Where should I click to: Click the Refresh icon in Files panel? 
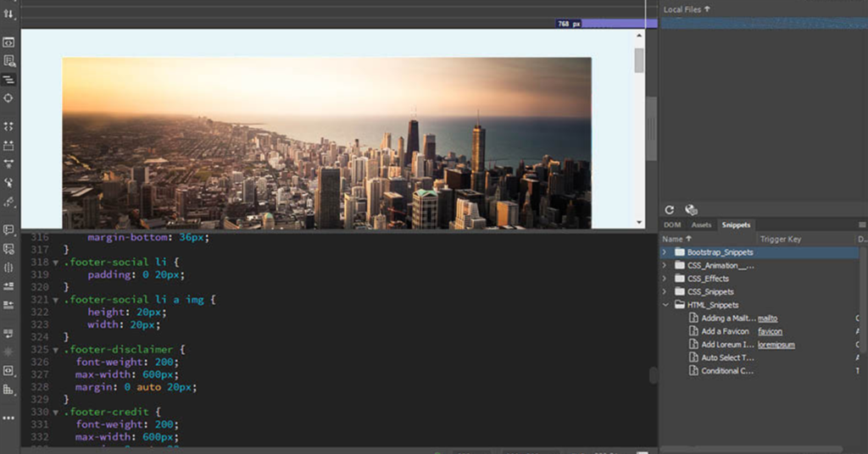(x=670, y=210)
